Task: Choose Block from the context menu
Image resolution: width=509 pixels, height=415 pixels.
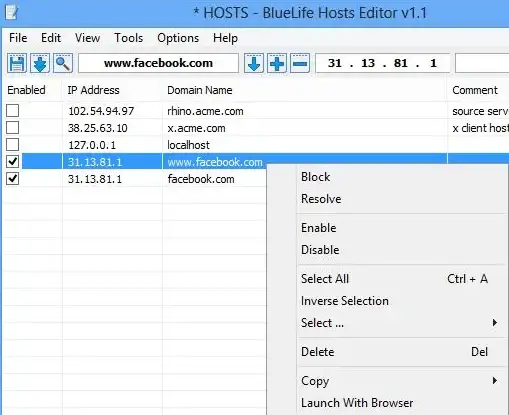Action: (x=315, y=177)
